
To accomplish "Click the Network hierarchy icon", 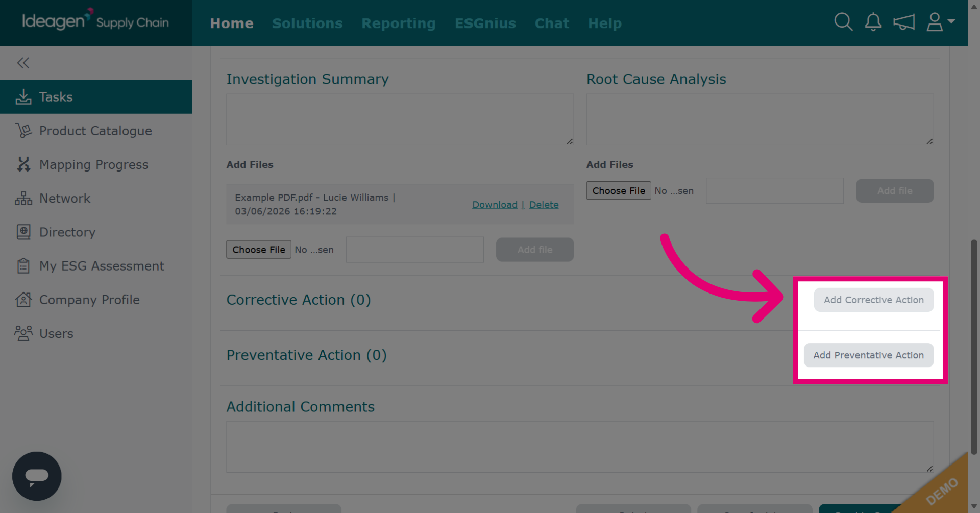I will 23,198.
